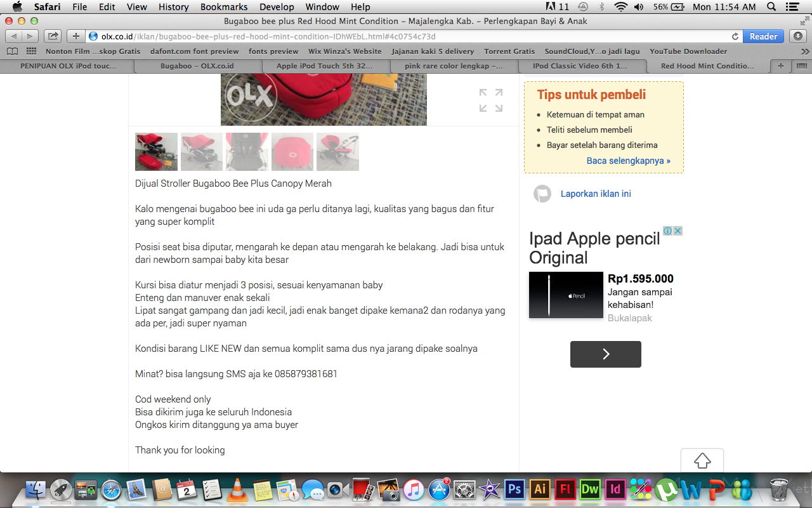This screenshot has height=508, width=812.
Task: Launch Adobe Illustrator from the dock
Action: (x=540, y=490)
